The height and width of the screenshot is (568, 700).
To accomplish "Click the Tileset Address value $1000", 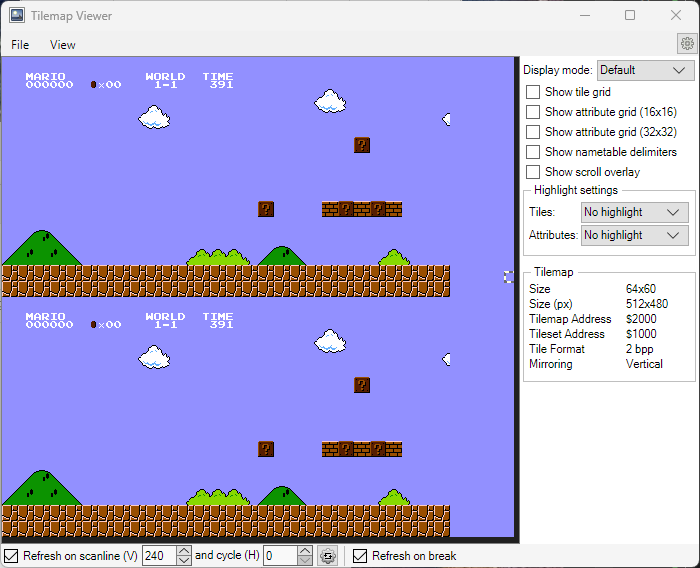I will pos(641,334).
